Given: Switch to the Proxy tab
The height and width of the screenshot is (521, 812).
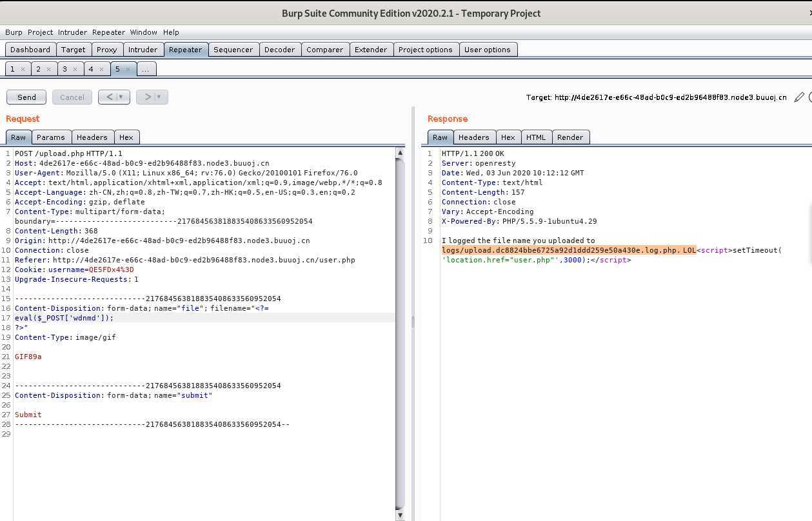Looking at the screenshot, I should pyautogui.click(x=107, y=50).
